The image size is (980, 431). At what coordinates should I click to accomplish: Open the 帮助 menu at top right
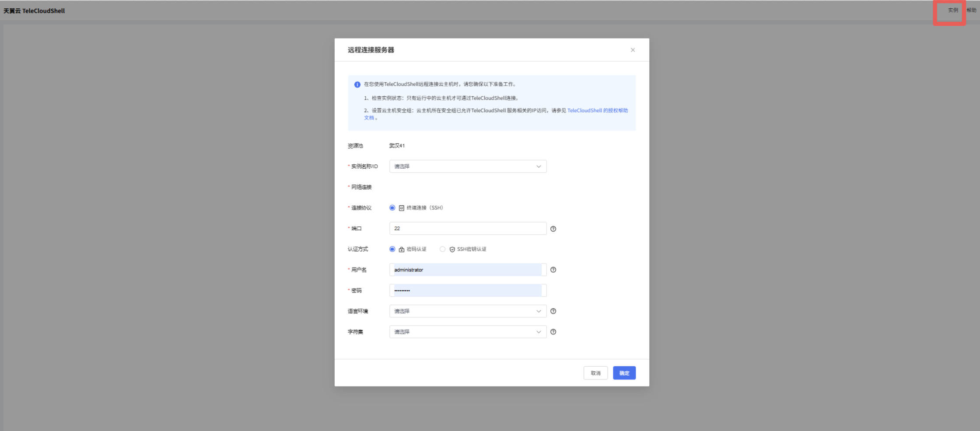(x=971, y=10)
